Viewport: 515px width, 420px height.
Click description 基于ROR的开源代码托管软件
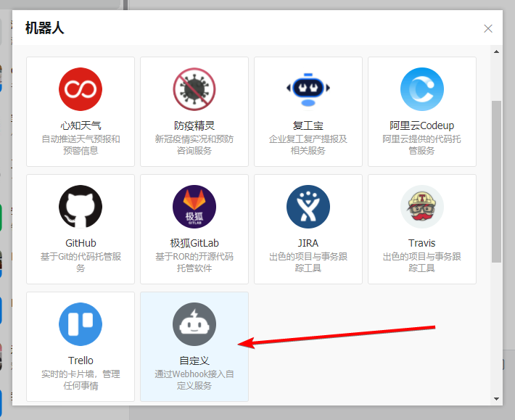click(x=194, y=263)
